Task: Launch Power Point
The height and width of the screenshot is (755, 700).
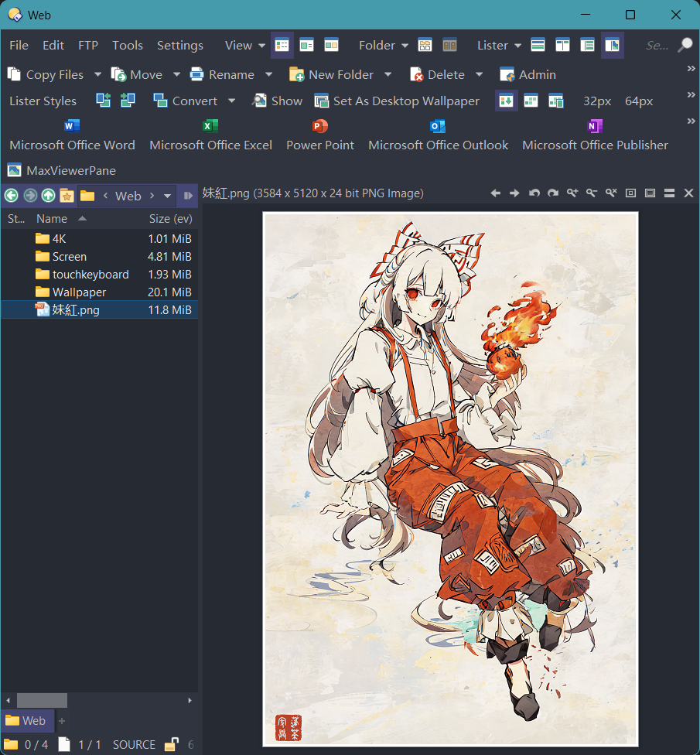Action: pos(320,135)
